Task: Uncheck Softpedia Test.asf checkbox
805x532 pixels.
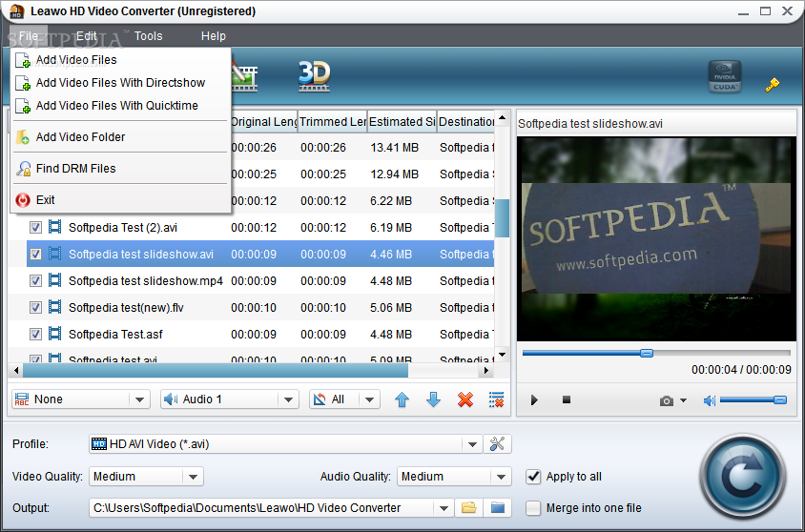Action: click(x=35, y=334)
